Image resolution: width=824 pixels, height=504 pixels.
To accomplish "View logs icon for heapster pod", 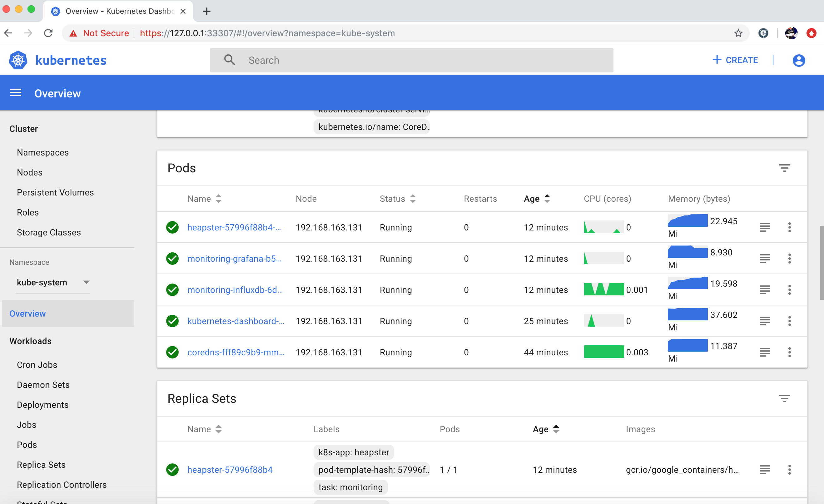I will click(764, 227).
